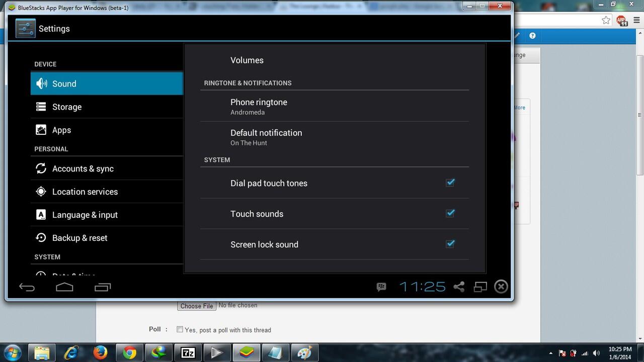This screenshot has width=644, height=362.
Task: Open the Storage settings category
Action: 107,107
